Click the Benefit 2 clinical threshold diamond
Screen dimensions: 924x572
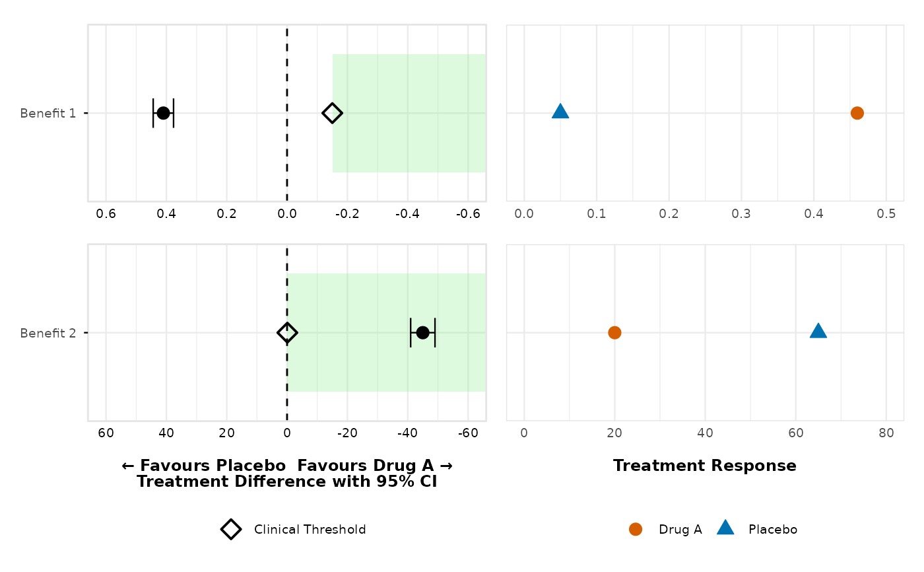click(x=286, y=332)
